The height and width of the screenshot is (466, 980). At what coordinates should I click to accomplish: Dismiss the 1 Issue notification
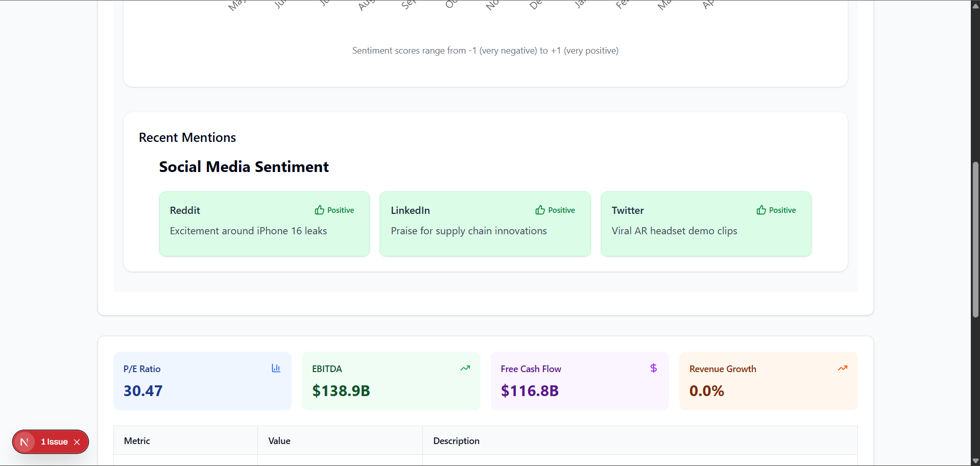[77, 442]
